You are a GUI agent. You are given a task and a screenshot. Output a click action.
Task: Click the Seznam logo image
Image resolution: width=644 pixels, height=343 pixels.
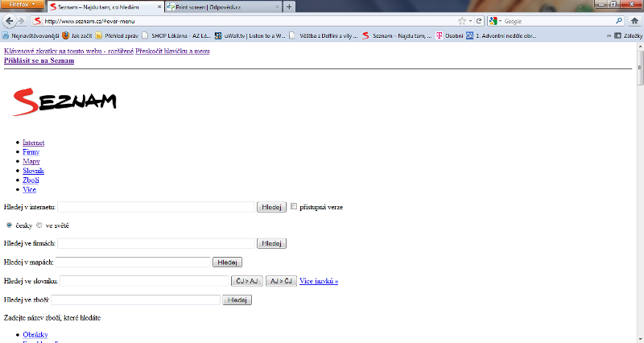(65, 101)
